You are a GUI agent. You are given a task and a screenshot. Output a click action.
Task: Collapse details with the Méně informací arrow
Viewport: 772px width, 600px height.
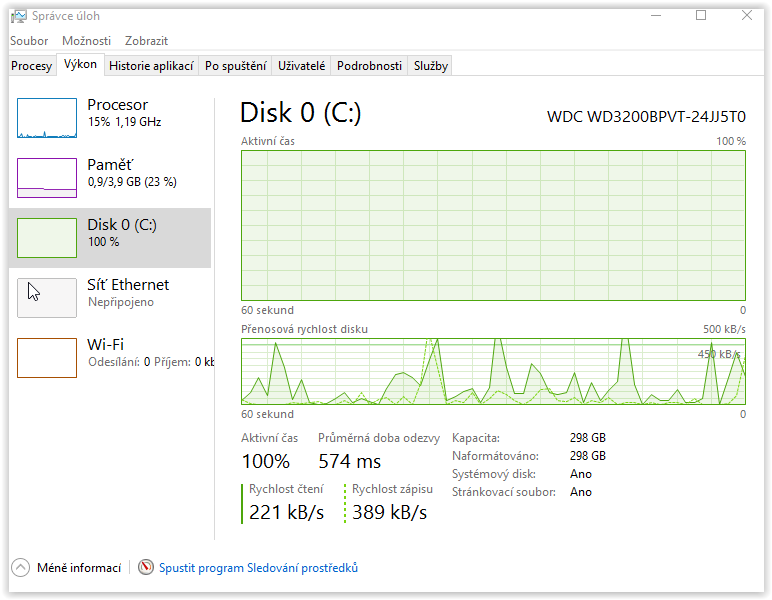pyautogui.click(x=21, y=568)
